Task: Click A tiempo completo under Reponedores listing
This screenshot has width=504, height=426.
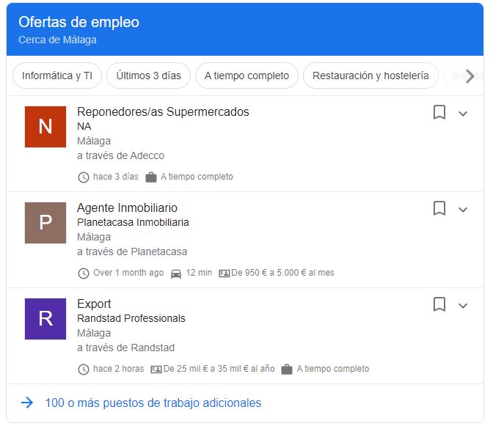Action: point(197,177)
